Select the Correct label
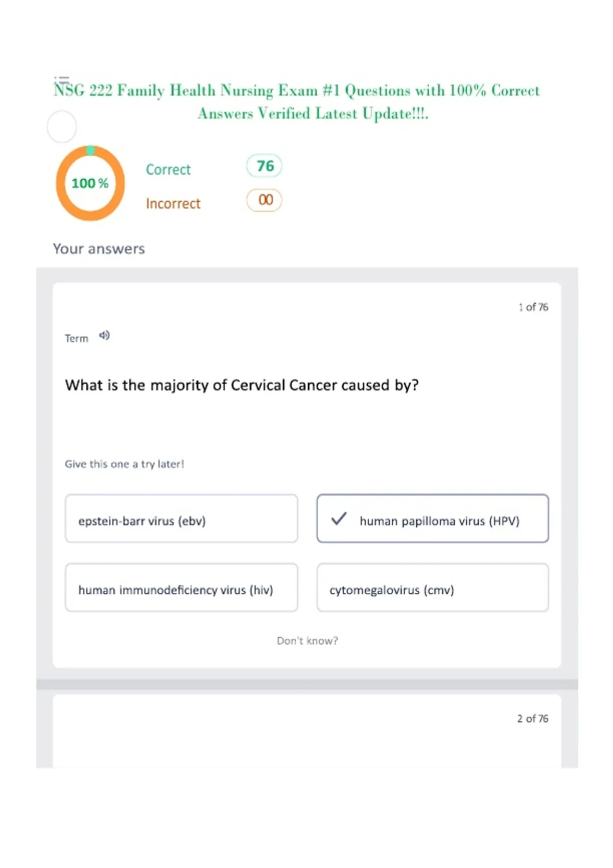The width and height of the screenshot is (613, 868). click(x=168, y=170)
